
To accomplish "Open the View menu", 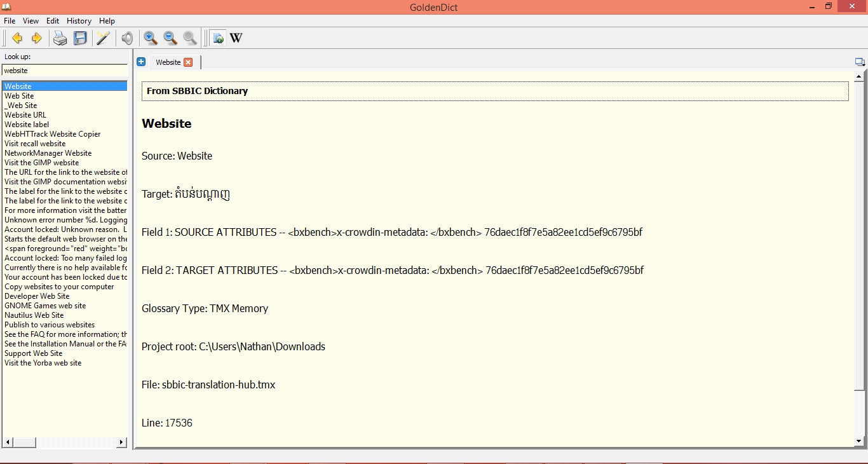I will point(31,21).
